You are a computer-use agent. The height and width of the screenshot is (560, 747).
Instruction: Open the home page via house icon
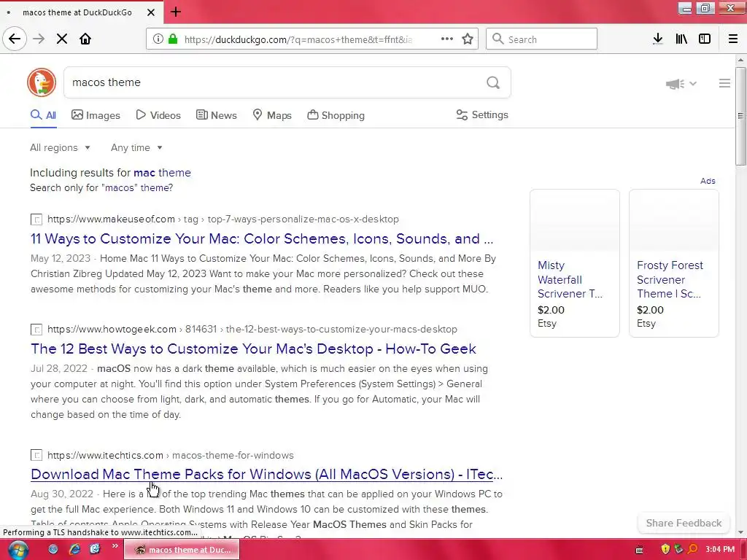tap(85, 39)
